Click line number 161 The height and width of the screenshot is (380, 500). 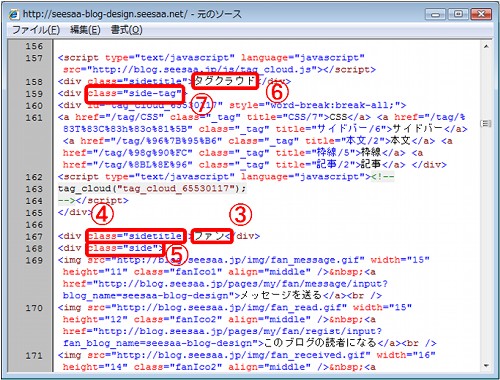point(34,118)
